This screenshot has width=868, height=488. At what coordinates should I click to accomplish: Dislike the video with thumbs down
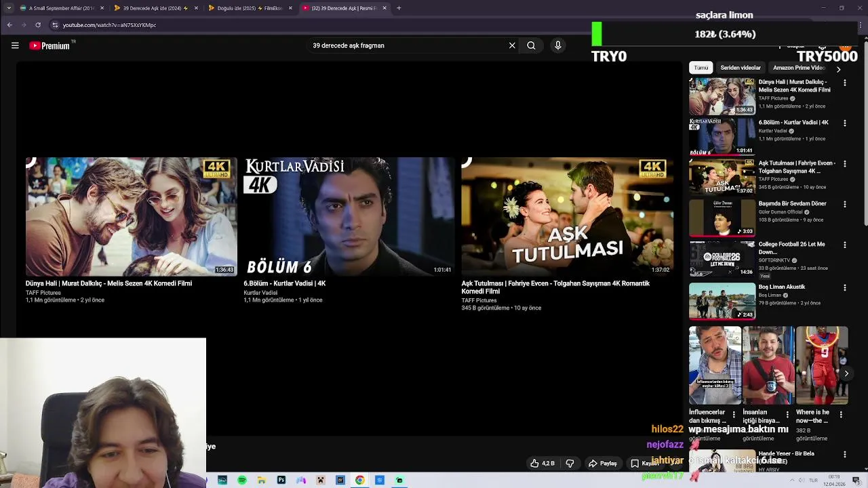570,463
